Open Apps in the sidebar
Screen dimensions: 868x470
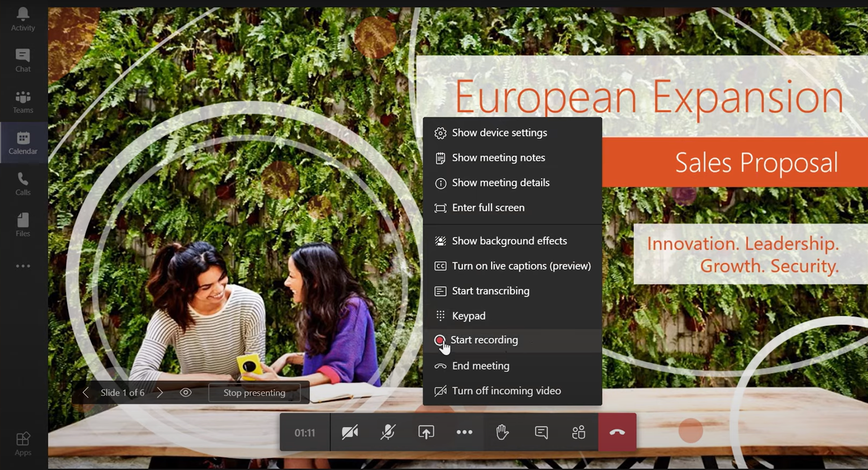tap(23, 444)
